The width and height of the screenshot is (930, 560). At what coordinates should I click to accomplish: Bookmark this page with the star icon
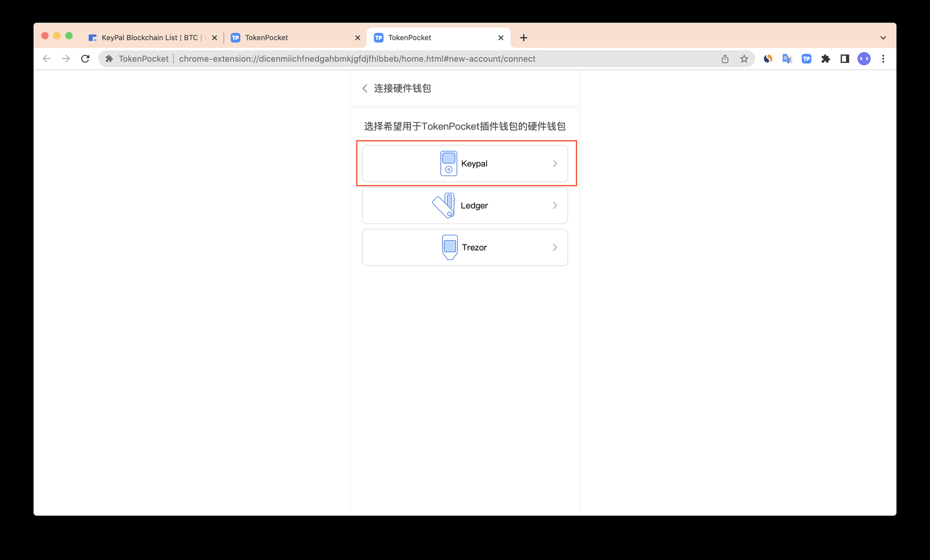pos(744,59)
